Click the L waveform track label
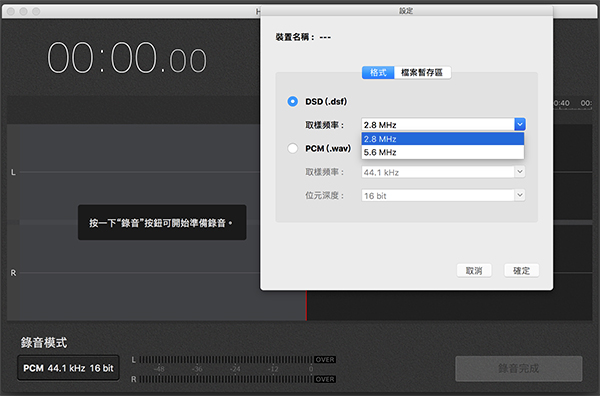This screenshot has height=396, width=600. click(13, 173)
